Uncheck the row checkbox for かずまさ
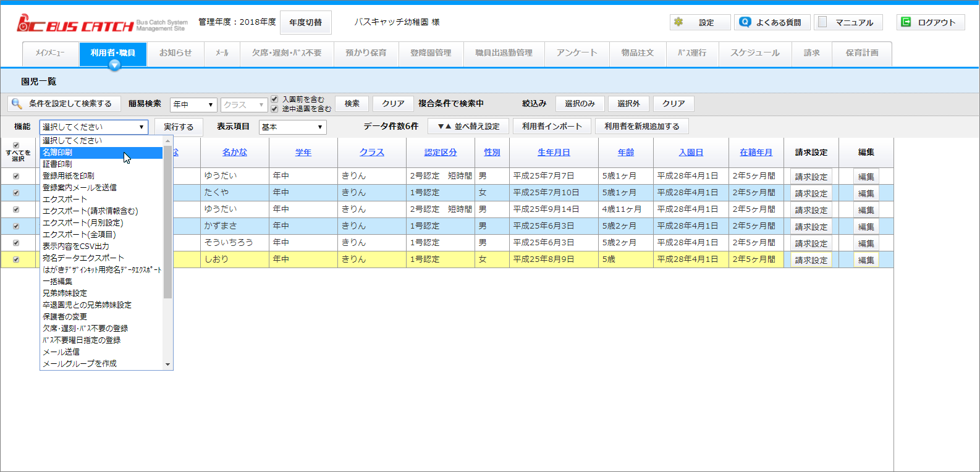980x472 pixels. click(16, 226)
